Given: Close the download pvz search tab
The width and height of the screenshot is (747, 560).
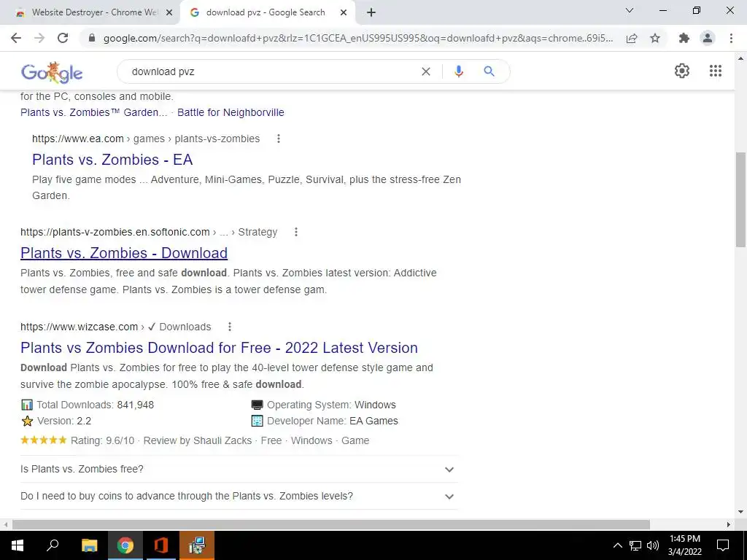Looking at the screenshot, I should (344, 12).
